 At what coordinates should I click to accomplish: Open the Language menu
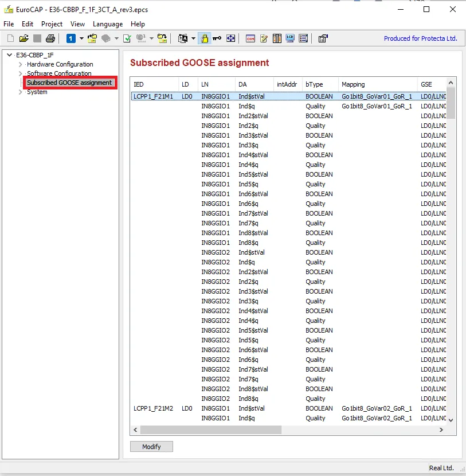[x=108, y=24]
